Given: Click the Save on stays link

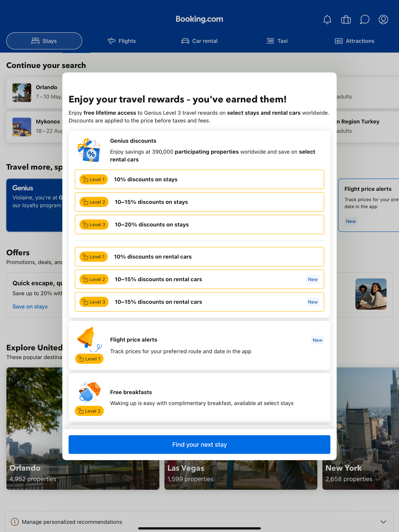Looking at the screenshot, I should (x=30, y=307).
